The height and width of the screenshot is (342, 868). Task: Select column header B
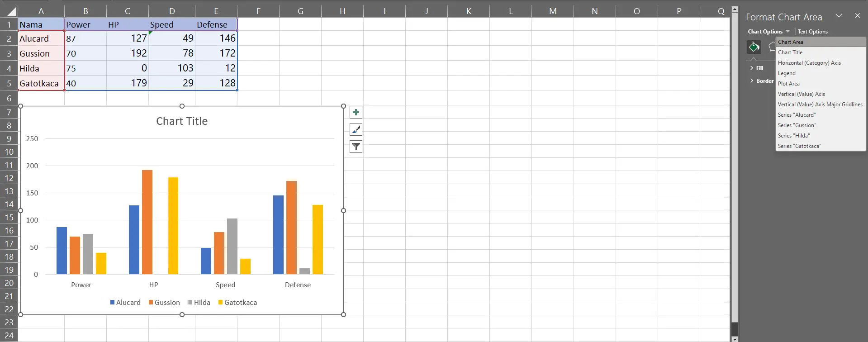[85, 11]
